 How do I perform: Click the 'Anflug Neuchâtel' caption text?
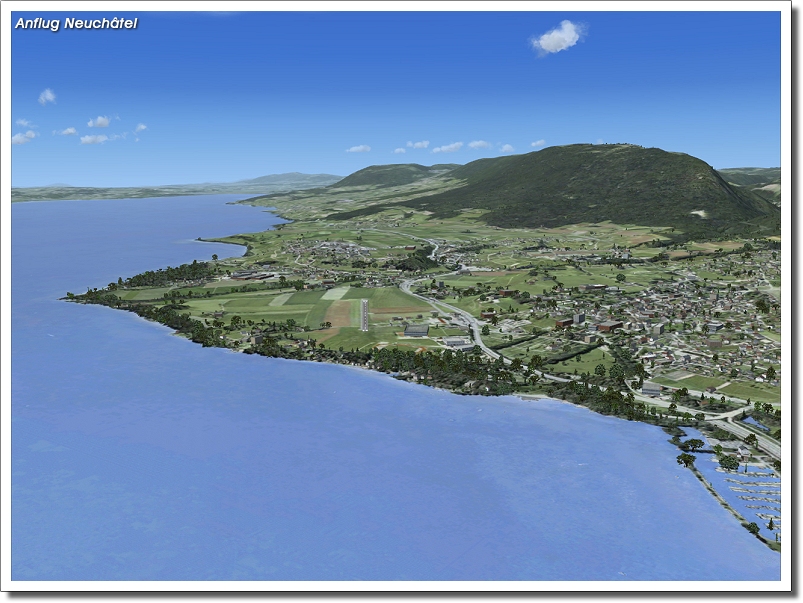click(x=76, y=24)
